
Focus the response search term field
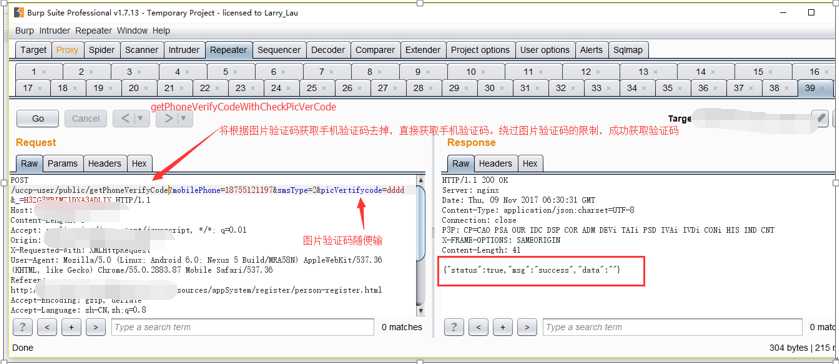[x=673, y=327]
